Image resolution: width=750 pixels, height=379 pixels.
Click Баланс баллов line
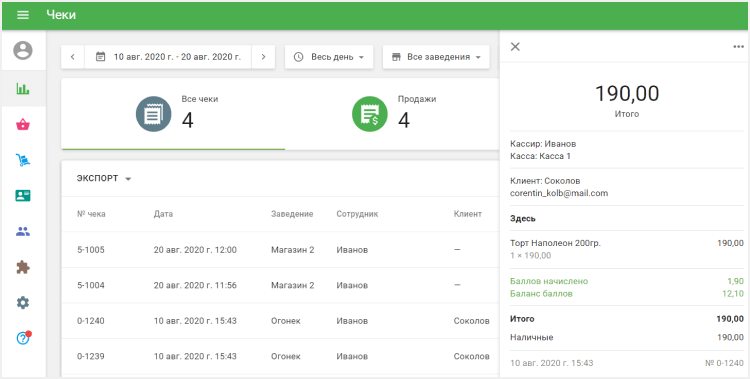pos(627,294)
